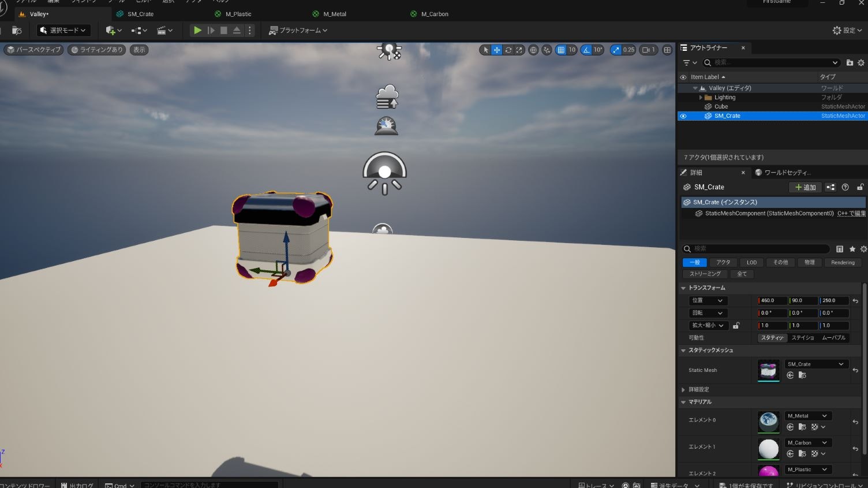Choose the Translate move gizmo tool
This screenshot has width=868, height=488.
click(497, 50)
